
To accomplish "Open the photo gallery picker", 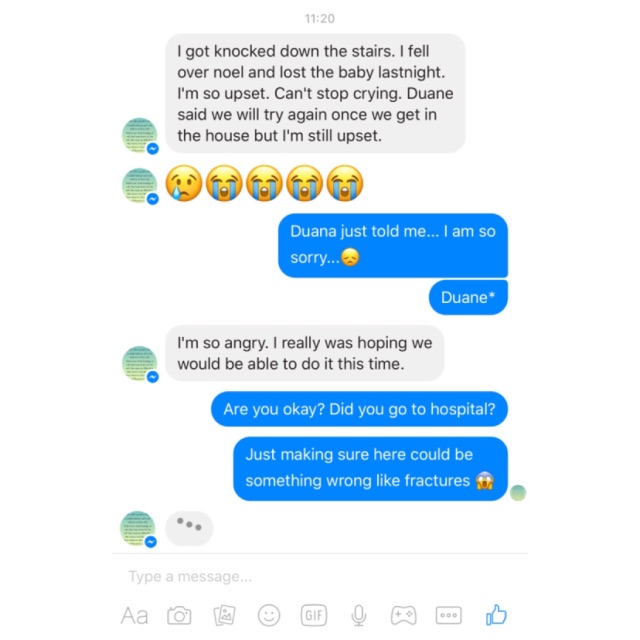I will [224, 616].
